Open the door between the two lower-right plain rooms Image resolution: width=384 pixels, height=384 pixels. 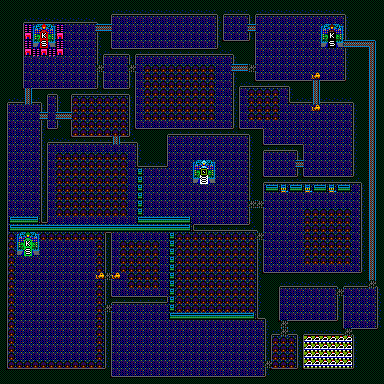340,292
